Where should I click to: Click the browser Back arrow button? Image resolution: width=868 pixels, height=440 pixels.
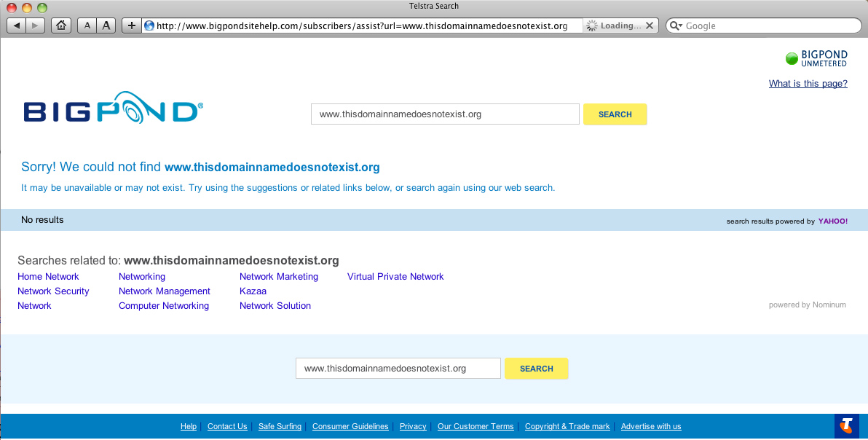(x=16, y=25)
